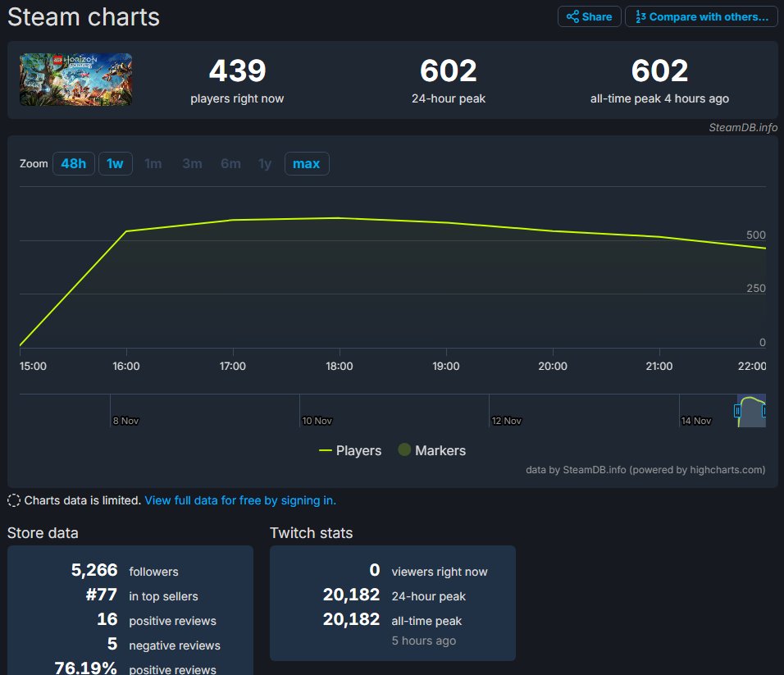
Task: Click the Twitch stats heading
Action: pyautogui.click(x=312, y=533)
